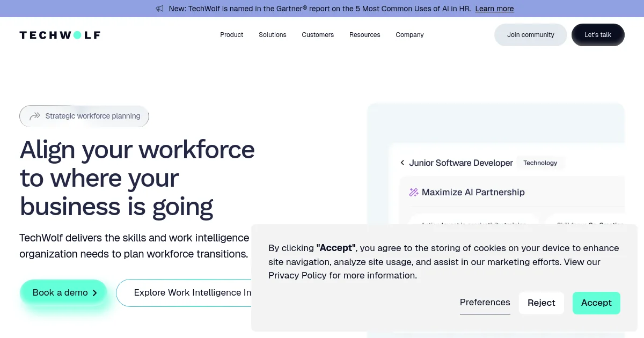Click the magic wand icon by Maximize AI Partnership
Screen dimensions: 644x338
pyautogui.click(x=414, y=192)
